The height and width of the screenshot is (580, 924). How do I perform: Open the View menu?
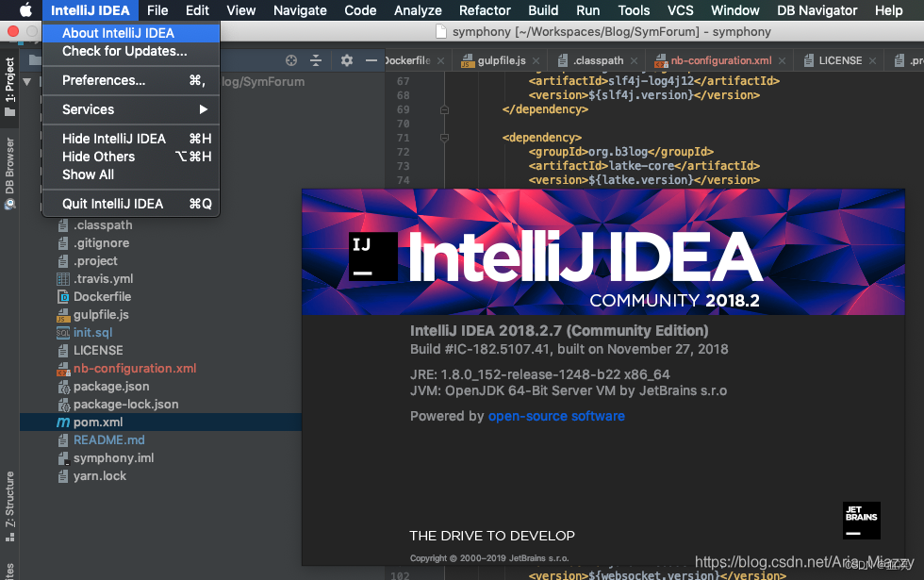pyautogui.click(x=241, y=10)
